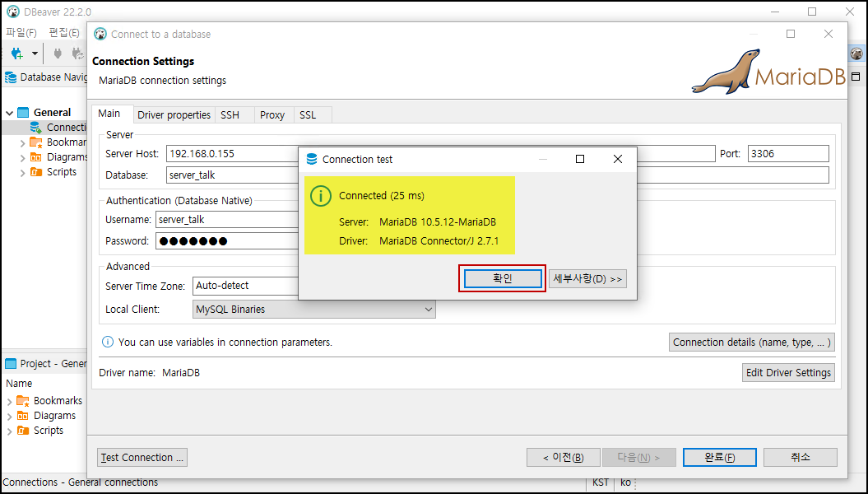Click the ko locale status bar entry

click(x=625, y=482)
